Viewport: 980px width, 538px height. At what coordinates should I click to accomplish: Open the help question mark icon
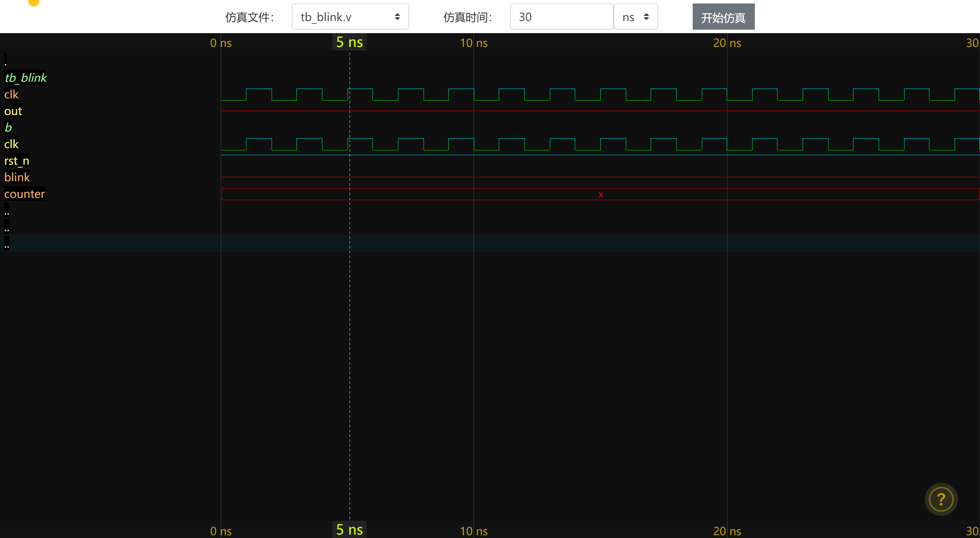[x=941, y=499]
